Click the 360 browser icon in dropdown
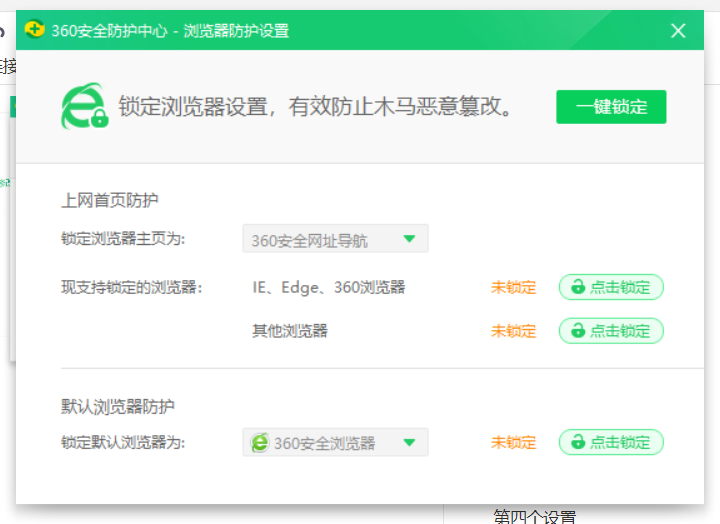 coord(259,443)
